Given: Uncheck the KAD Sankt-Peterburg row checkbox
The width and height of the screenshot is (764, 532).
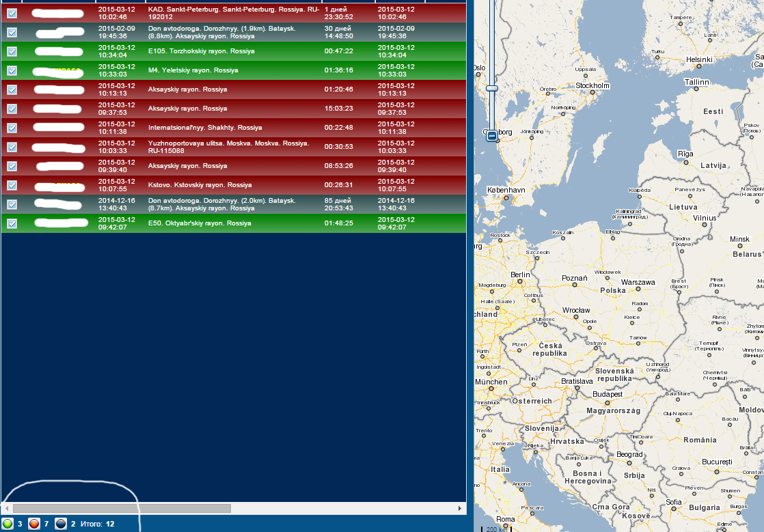Looking at the screenshot, I should 12,13.
